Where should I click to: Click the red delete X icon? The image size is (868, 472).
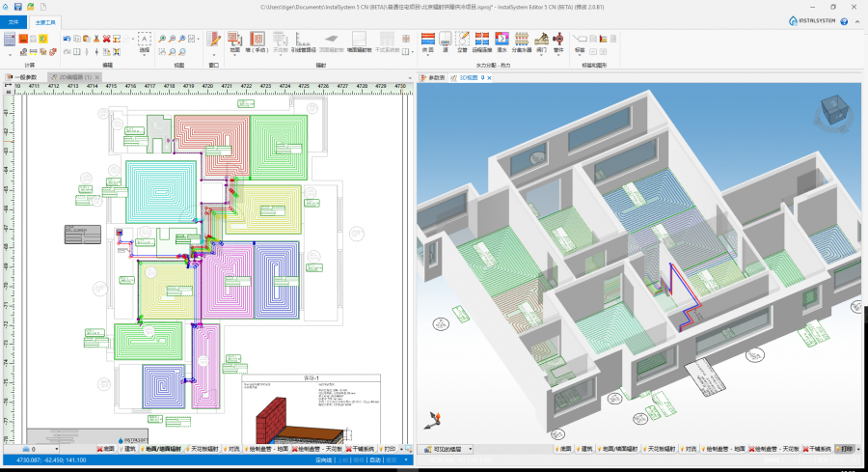click(106, 39)
